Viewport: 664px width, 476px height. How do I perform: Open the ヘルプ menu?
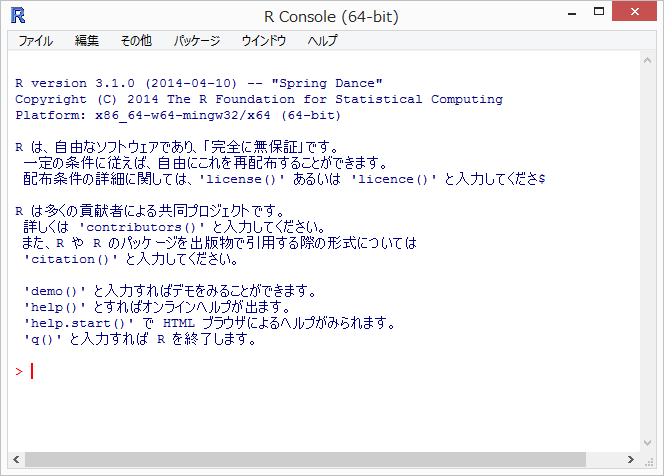tap(322, 41)
